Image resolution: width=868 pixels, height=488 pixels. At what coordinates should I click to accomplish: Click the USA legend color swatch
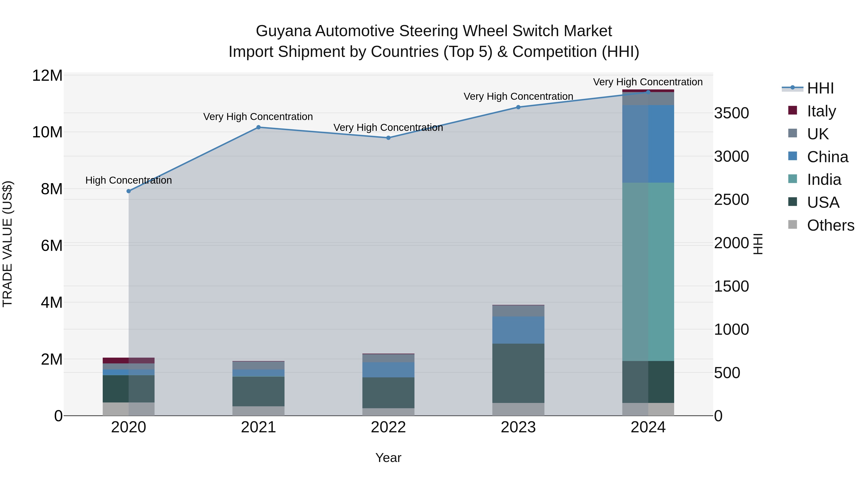coord(793,201)
